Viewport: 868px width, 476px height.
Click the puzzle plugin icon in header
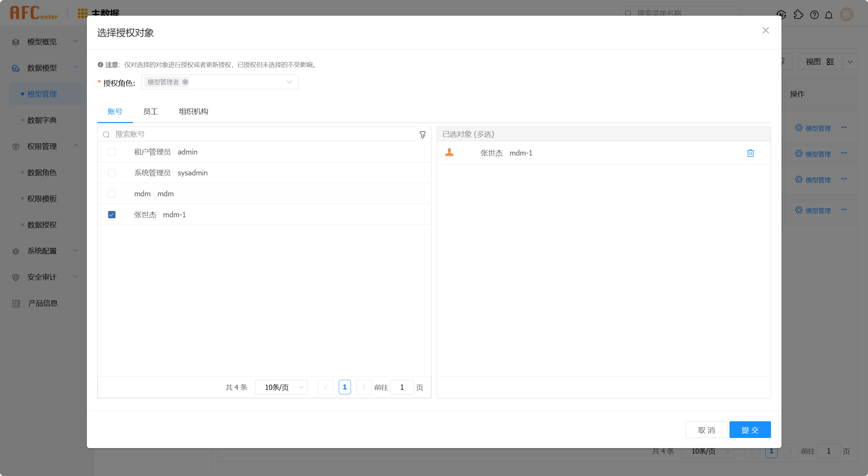click(x=799, y=15)
